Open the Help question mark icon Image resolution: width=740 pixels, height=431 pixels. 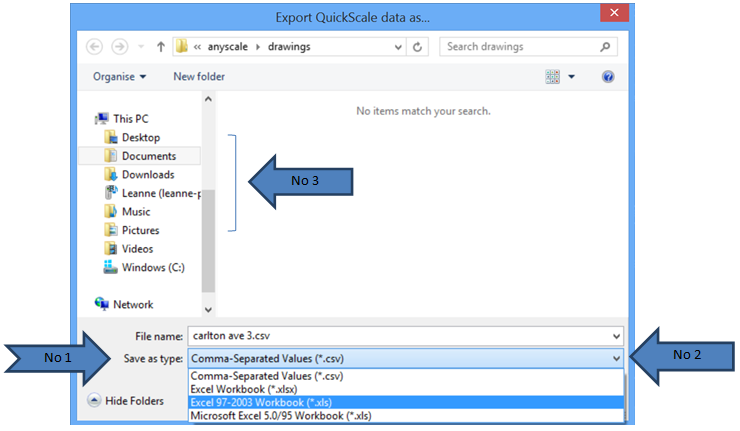pyautogui.click(x=607, y=77)
